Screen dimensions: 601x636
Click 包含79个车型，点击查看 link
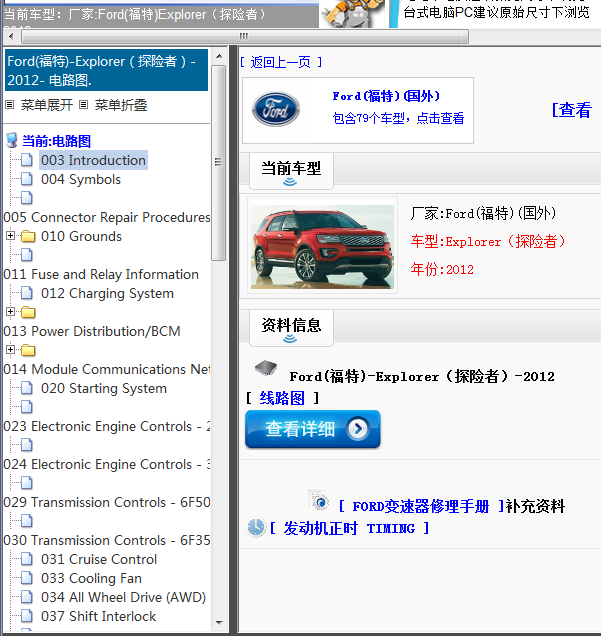[398, 118]
